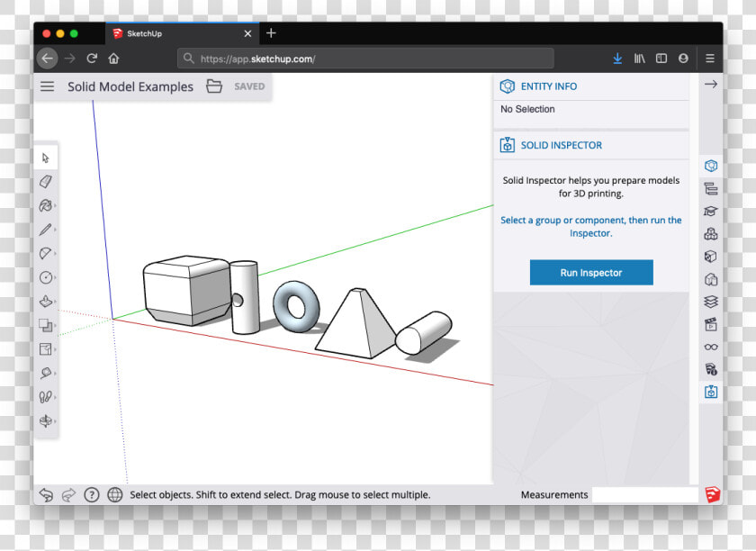Image resolution: width=756 pixels, height=551 pixels.
Task: Click the Redo arrow in status bar
Action: point(69,494)
